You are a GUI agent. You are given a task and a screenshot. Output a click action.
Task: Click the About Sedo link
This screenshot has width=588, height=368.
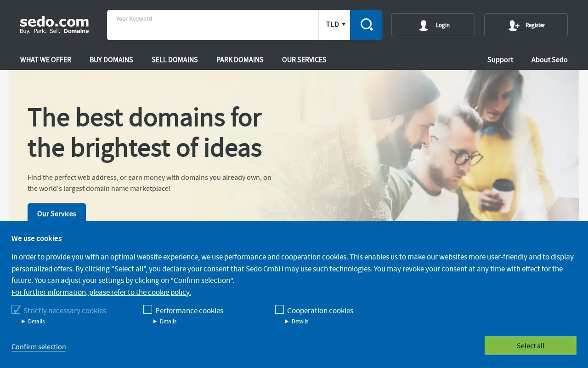coord(549,60)
